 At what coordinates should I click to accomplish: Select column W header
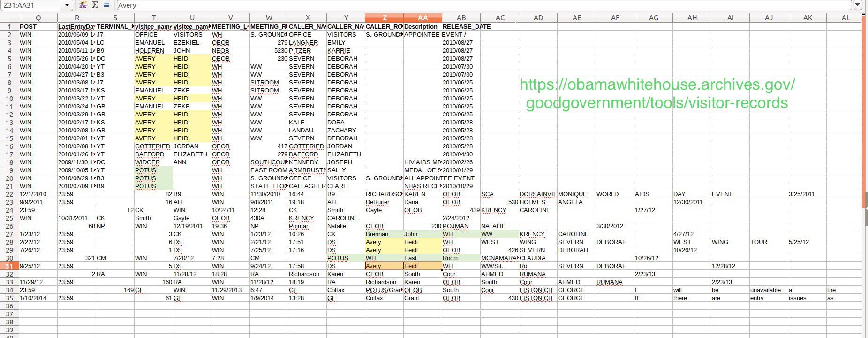(269, 18)
